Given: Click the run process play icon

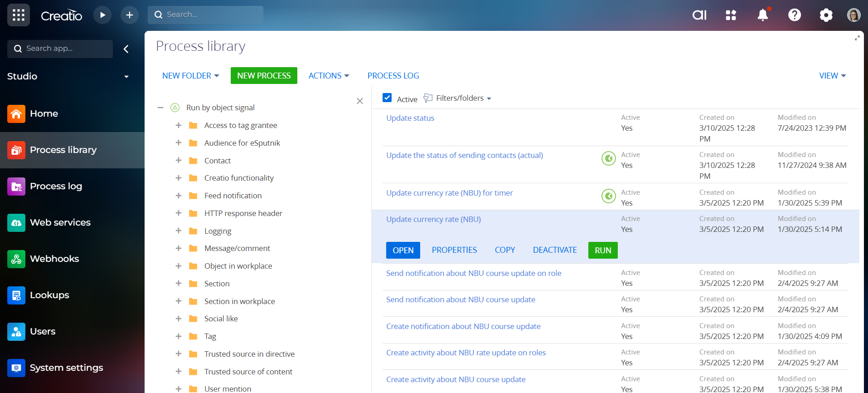Looking at the screenshot, I should coord(102,15).
